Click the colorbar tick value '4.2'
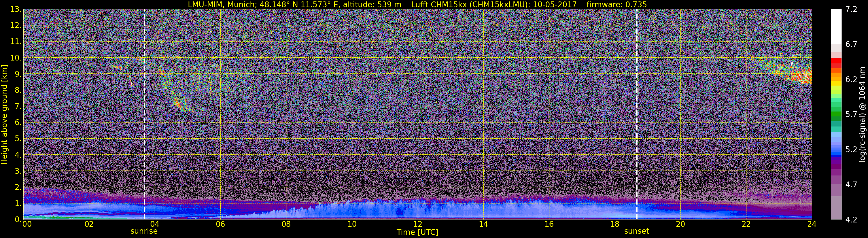868x238 pixels. pos(851,220)
